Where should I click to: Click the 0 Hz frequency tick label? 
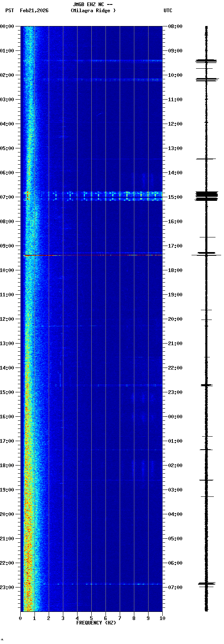(20, 618)
